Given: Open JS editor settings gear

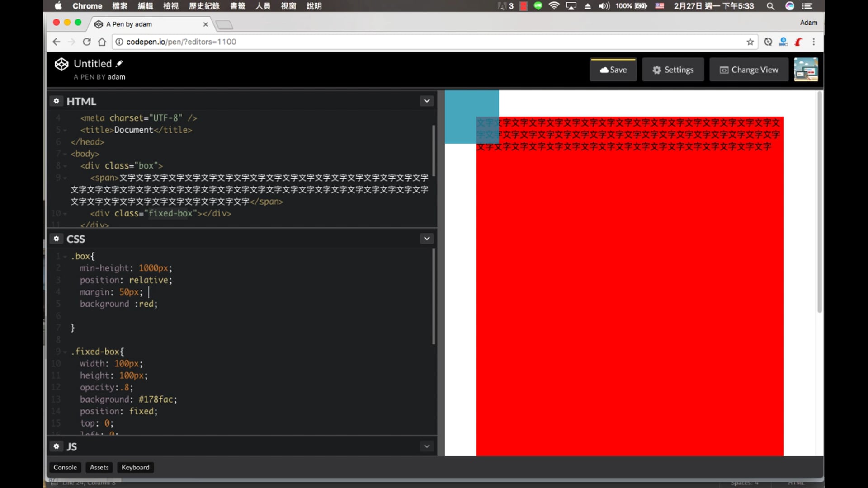Looking at the screenshot, I should pyautogui.click(x=57, y=446).
